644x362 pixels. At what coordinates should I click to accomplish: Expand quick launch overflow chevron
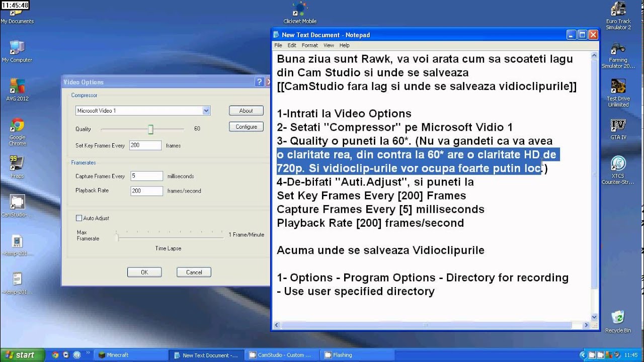pos(89,354)
